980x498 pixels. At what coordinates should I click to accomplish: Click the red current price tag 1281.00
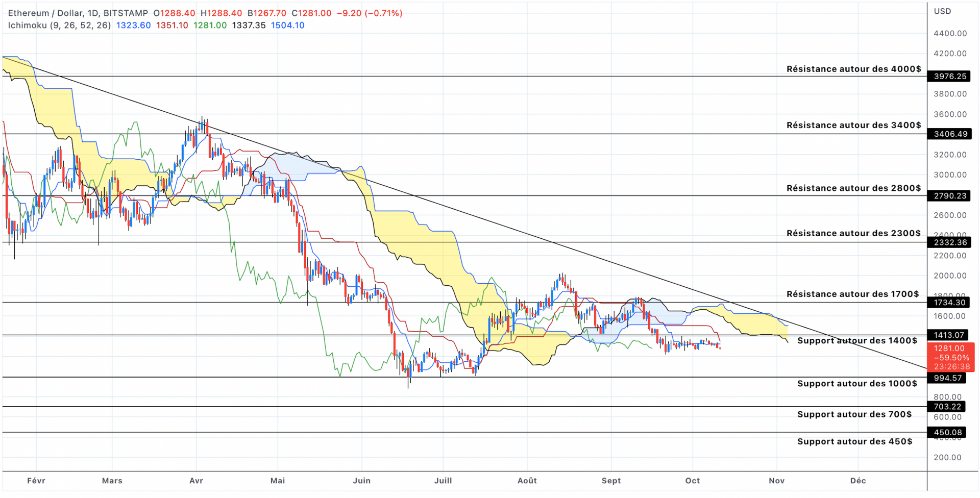[951, 357]
